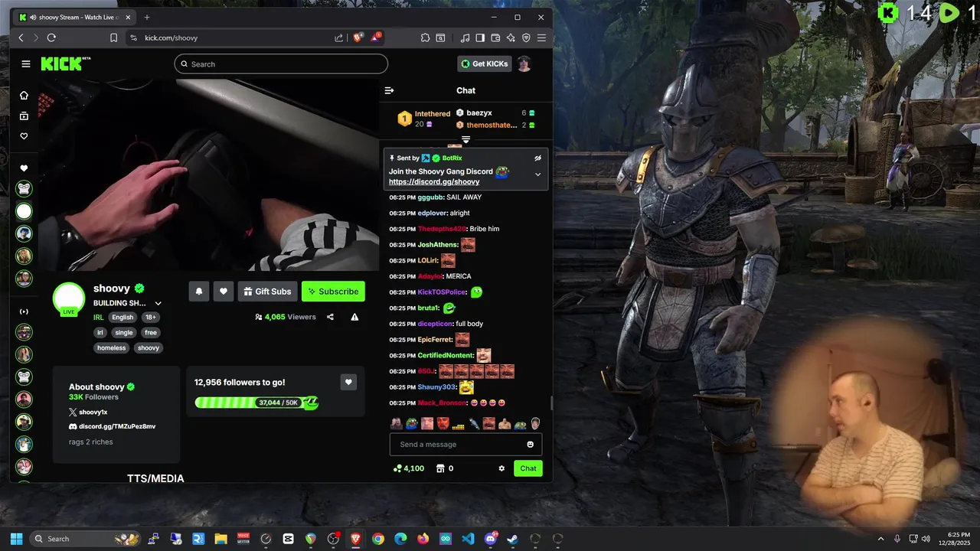Click the follower goal progress bar
This screenshot has height=551, width=980.
click(256, 403)
